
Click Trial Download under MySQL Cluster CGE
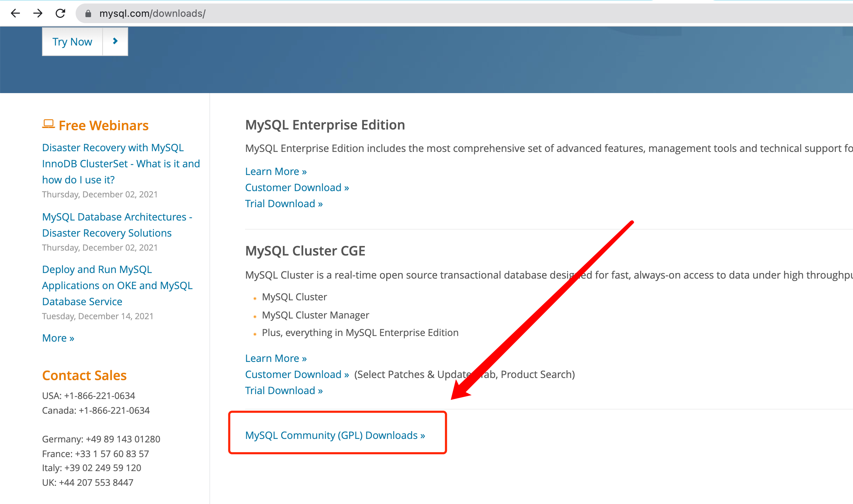tap(284, 390)
